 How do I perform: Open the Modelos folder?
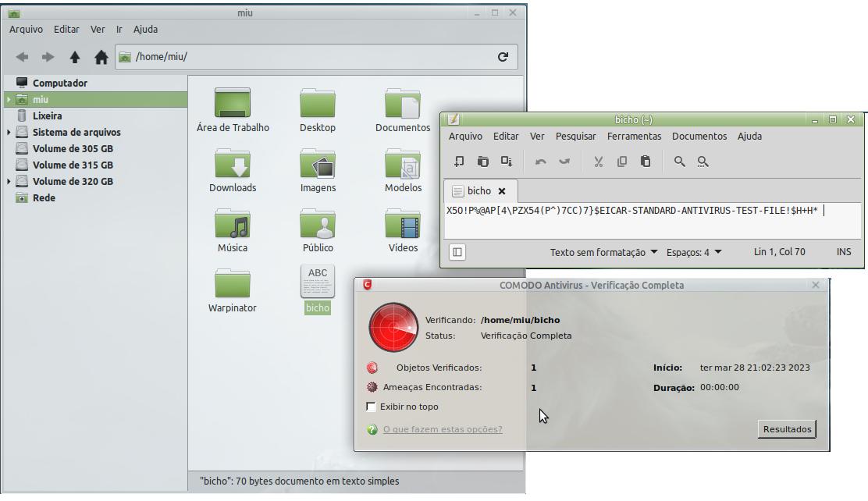coord(403,170)
